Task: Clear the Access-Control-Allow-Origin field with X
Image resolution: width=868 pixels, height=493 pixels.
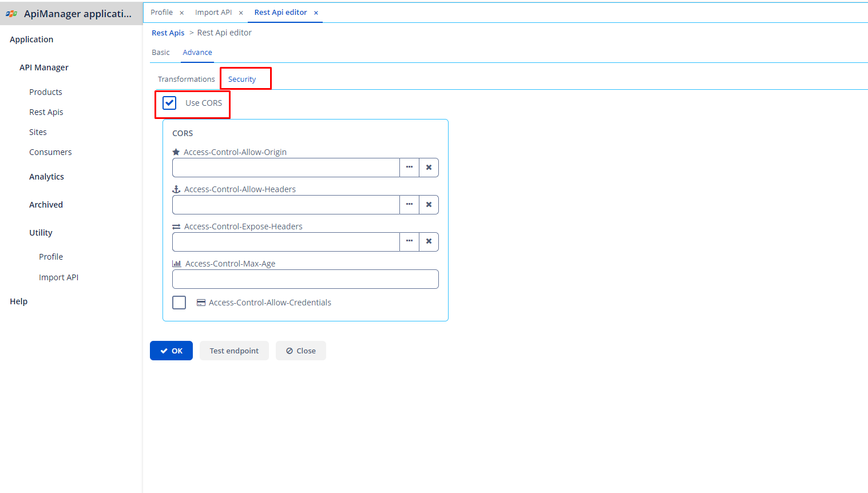Action: pos(429,168)
